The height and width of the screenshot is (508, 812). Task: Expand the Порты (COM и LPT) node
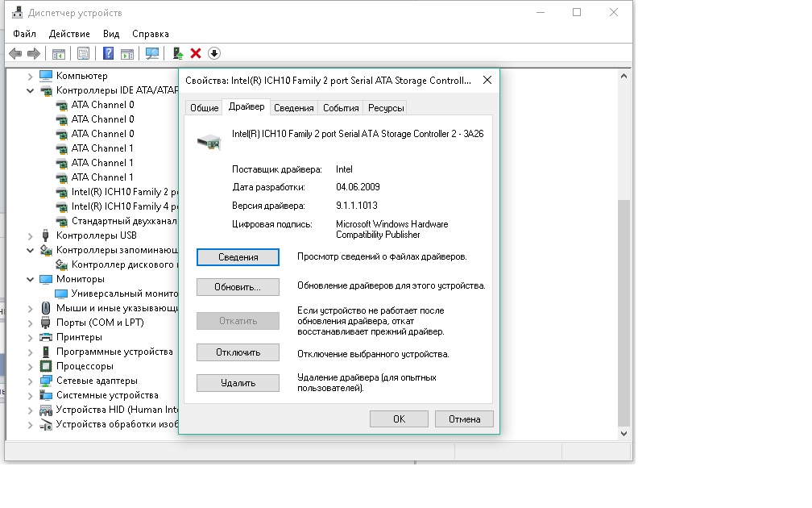click(x=30, y=323)
